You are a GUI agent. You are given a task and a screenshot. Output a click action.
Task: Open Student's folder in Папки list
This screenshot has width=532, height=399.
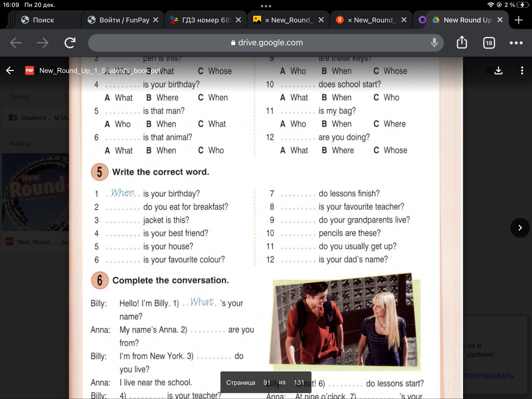(x=37, y=118)
